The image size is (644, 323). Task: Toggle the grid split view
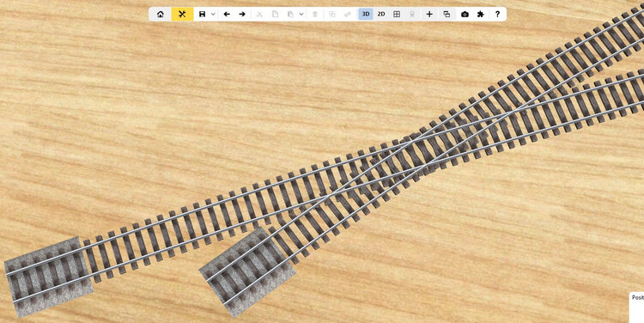click(397, 14)
